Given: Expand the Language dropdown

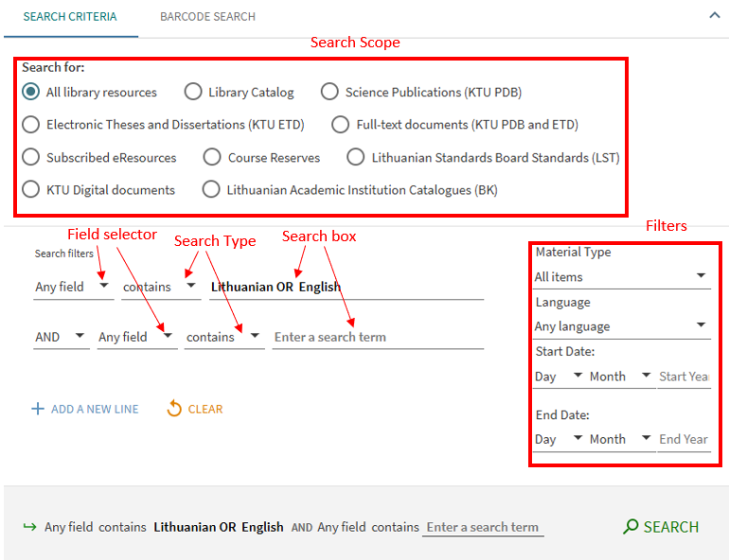Looking at the screenshot, I should [620, 326].
